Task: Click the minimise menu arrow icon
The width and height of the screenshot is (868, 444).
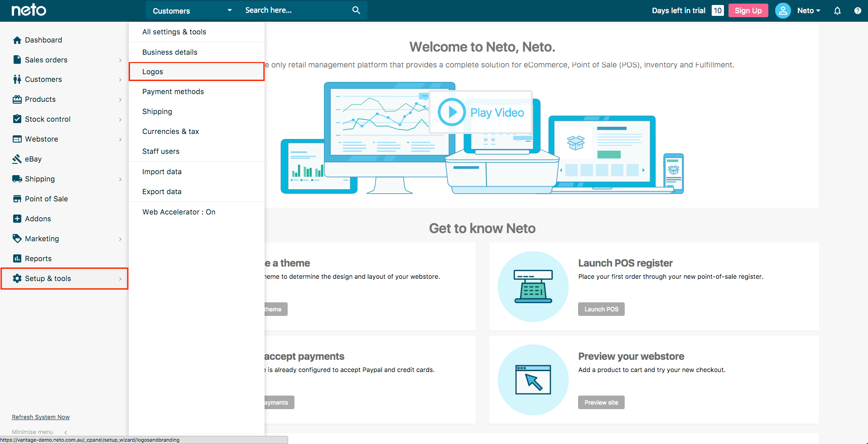Action: (x=66, y=432)
